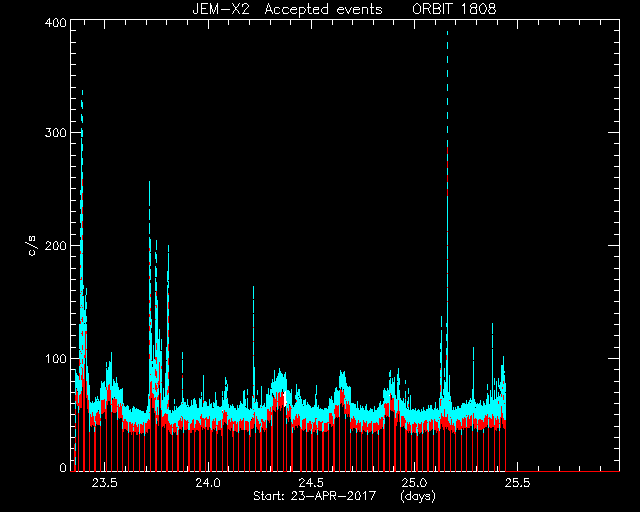Screen dimensions: 640x512
Task: Click the small white mark near 24.35
Action: 285,399
